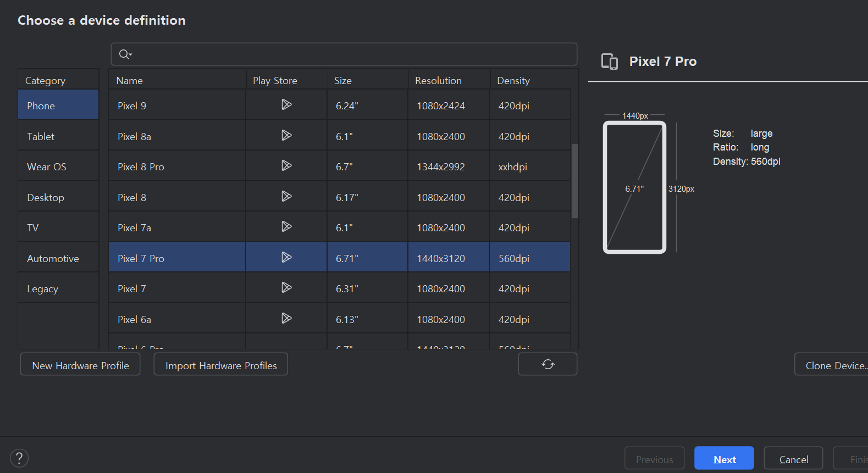Click the 1080x2424 resolution cell
868x473 pixels.
click(449, 105)
